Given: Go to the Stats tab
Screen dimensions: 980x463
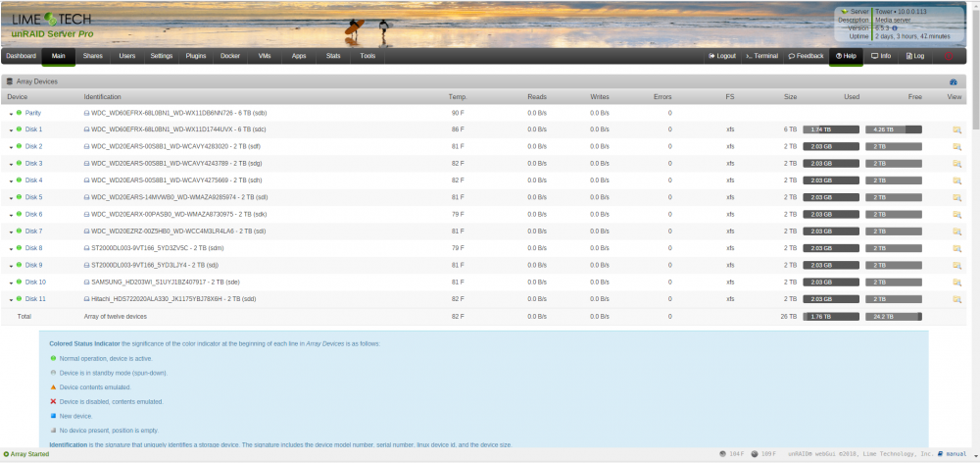Looking at the screenshot, I should (x=333, y=56).
